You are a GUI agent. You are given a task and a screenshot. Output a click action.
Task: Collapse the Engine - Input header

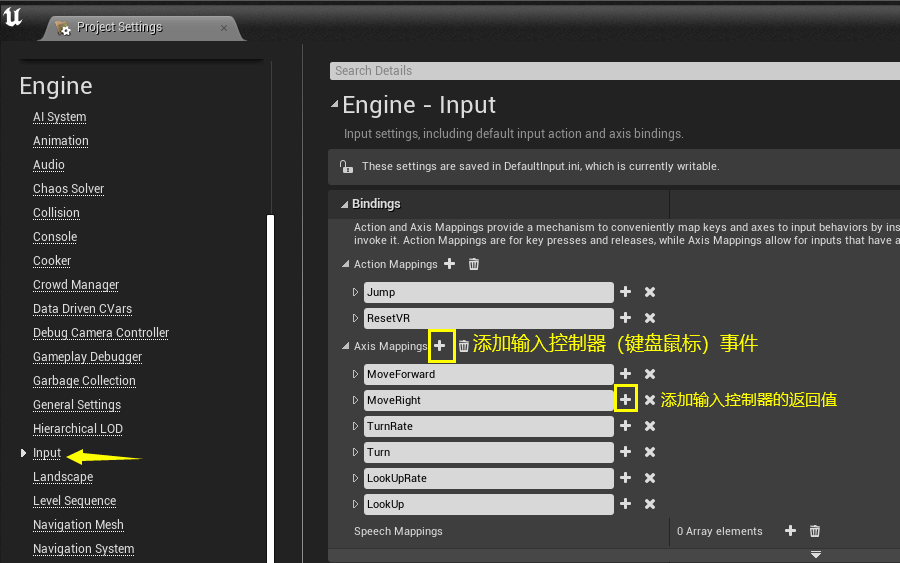335,104
